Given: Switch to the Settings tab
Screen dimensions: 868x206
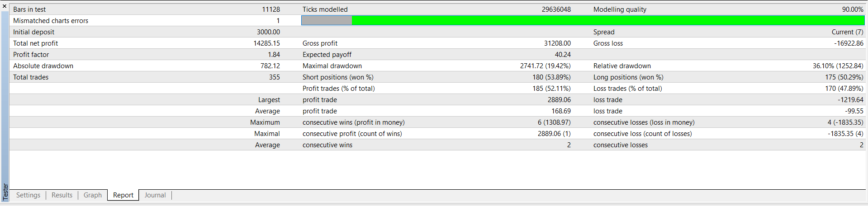Looking at the screenshot, I should [28, 195].
